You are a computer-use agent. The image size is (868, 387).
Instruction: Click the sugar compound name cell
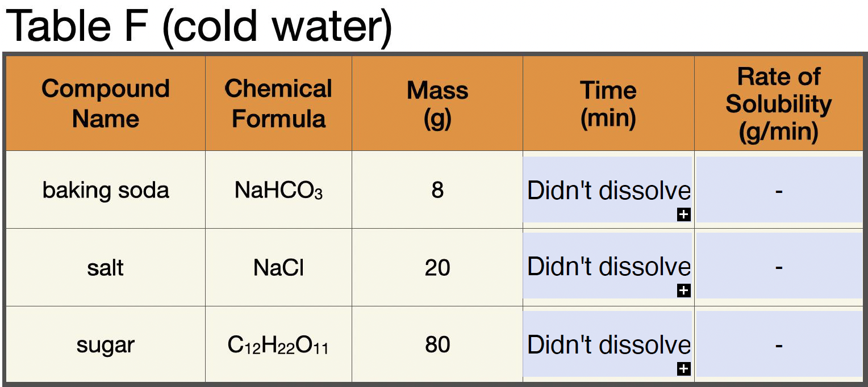click(106, 344)
